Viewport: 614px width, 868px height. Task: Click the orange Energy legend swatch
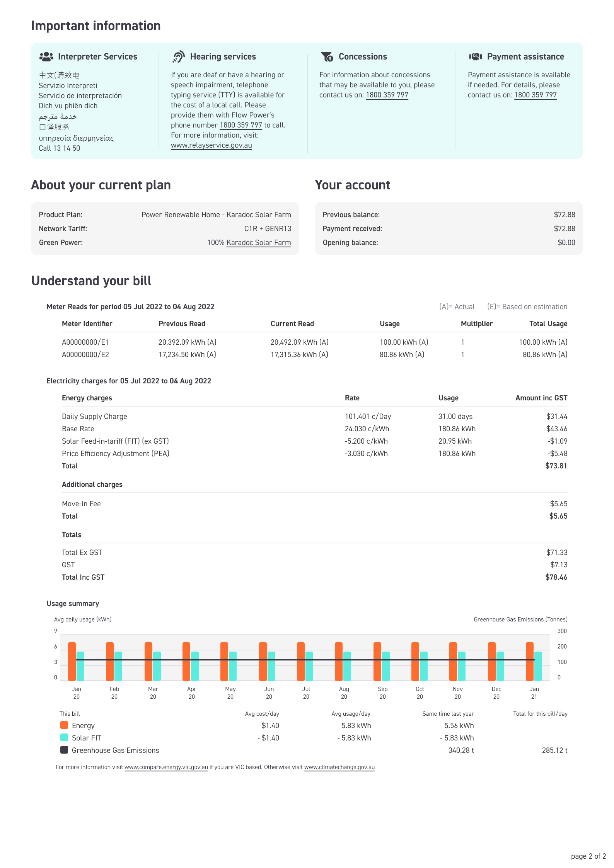[x=64, y=725]
